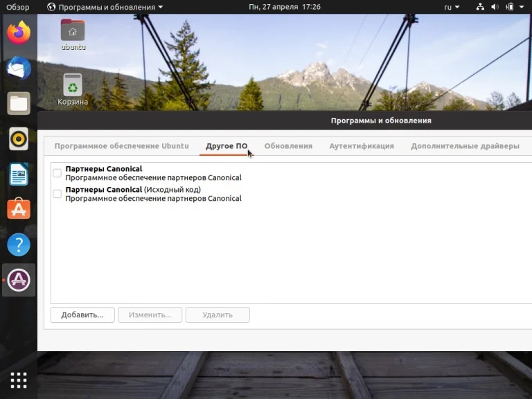Open the ubuntu home folder on desktop

pos(73,35)
